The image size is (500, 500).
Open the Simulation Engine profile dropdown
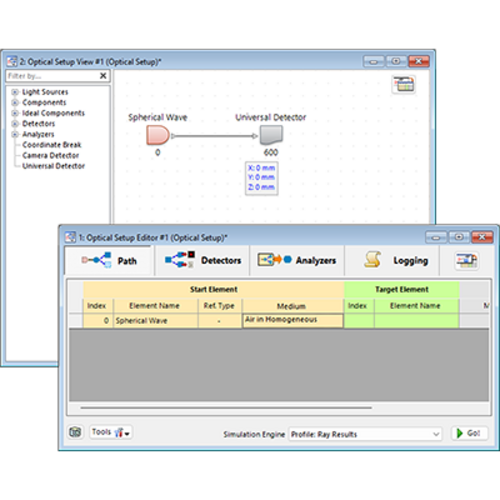(365, 434)
